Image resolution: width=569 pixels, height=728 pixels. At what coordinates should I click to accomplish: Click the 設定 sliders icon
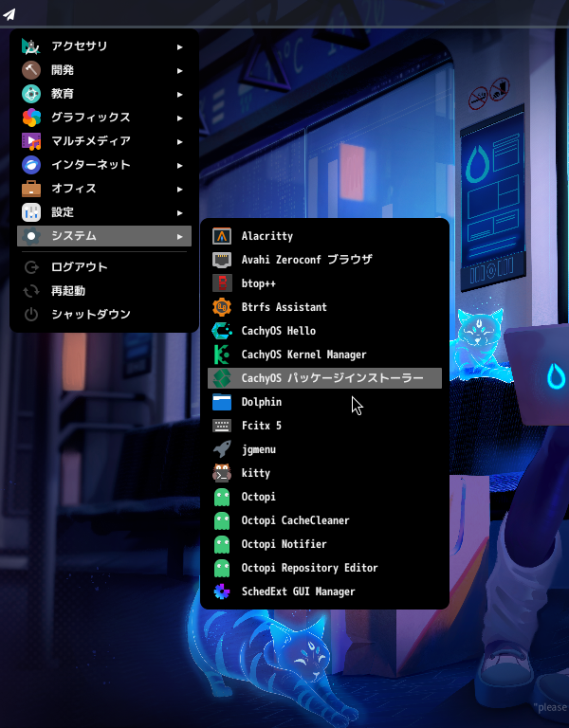31,212
